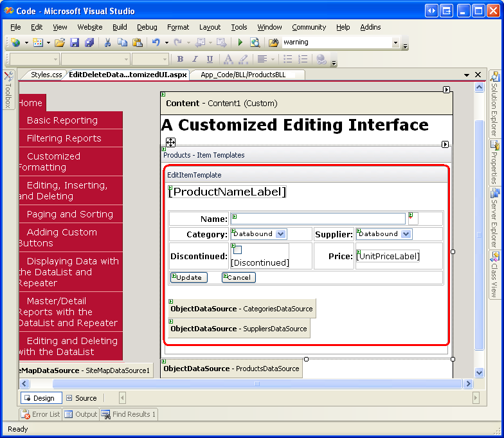Click the Save All icon
The image size is (504, 438).
coord(89,42)
